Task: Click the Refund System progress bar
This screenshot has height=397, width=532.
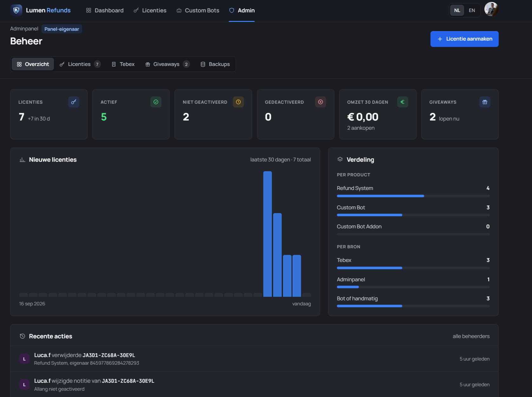Action: 413,196
